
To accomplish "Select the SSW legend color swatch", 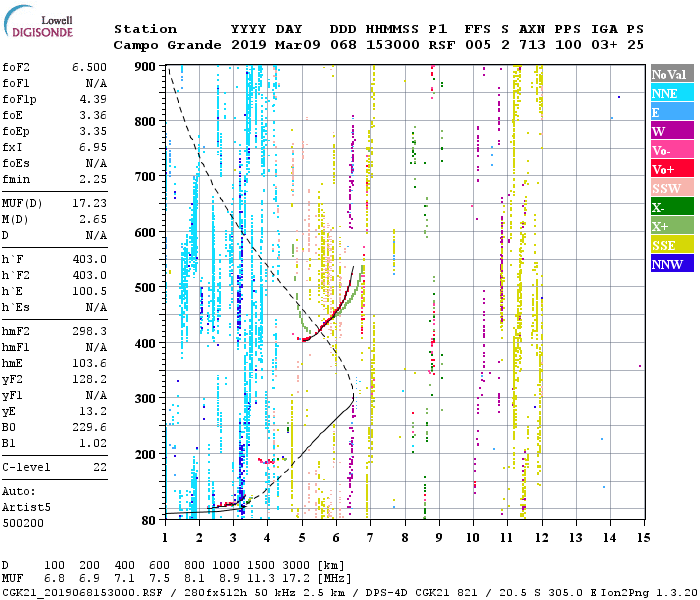I will 672,188.
